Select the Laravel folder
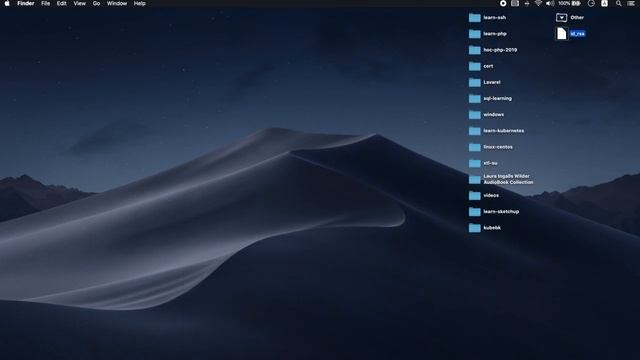 475,82
